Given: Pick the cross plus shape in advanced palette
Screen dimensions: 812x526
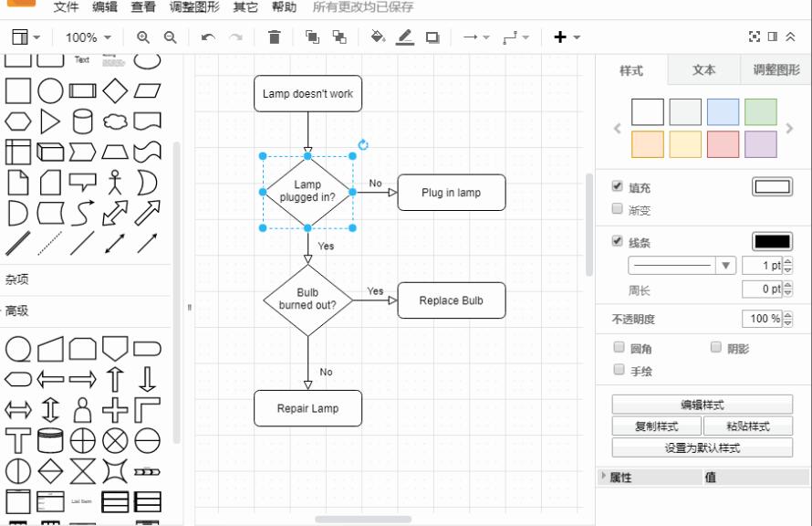Looking at the screenshot, I should [115, 410].
